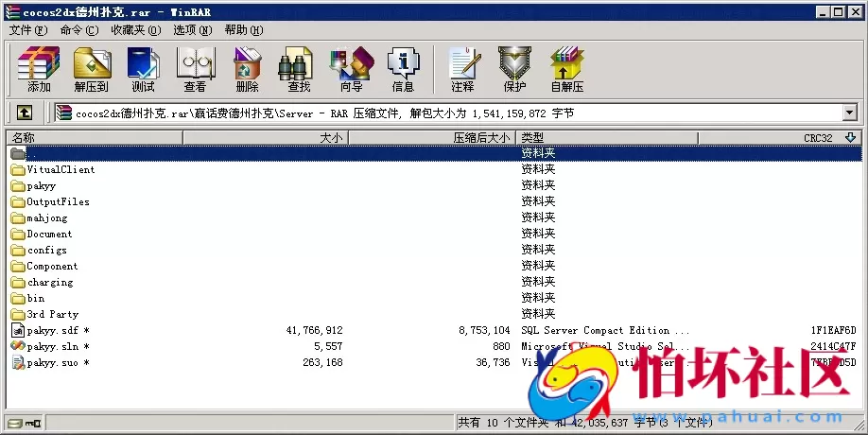Select the OutputFiles folder icon
The width and height of the screenshot is (868, 435).
pos(18,202)
